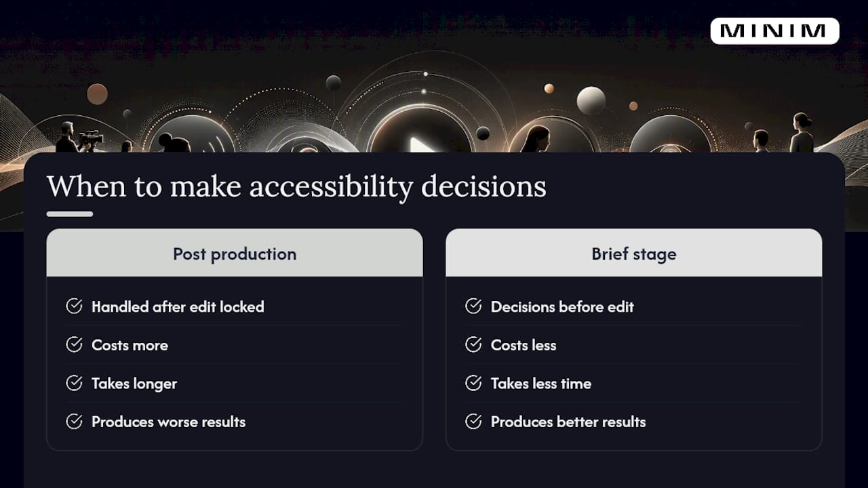Click check icon beside Takes less time
Viewport: 868px width, 488px height.
[473, 383]
